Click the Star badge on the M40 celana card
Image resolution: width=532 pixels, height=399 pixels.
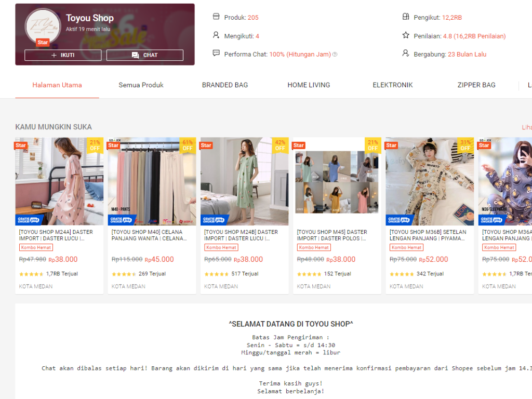click(x=113, y=145)
